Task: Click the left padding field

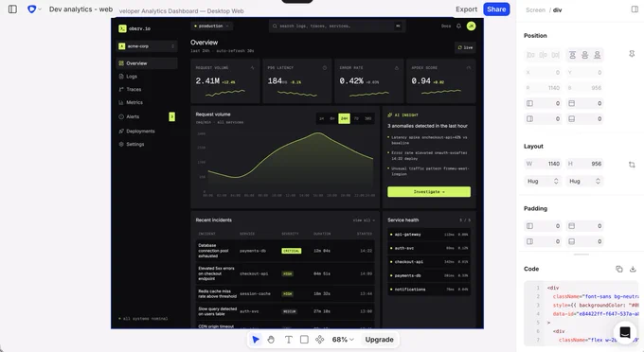Action: click(x=543, y=226)
